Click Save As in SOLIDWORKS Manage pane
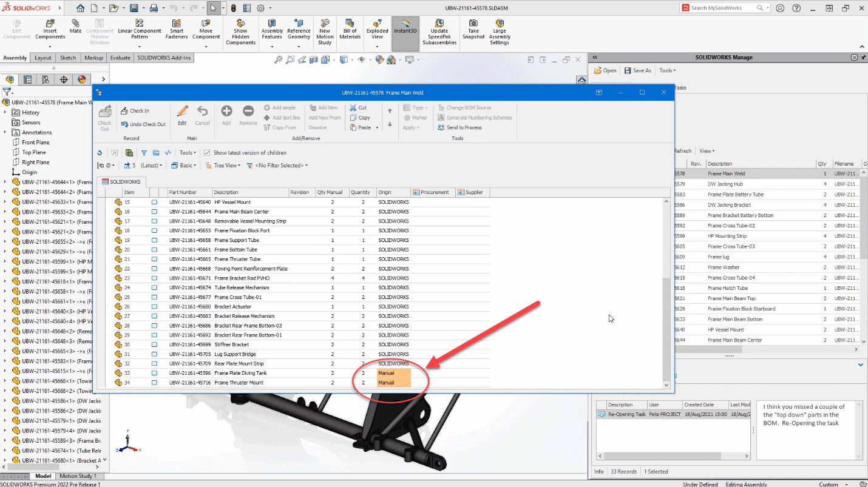 (638, 70)
